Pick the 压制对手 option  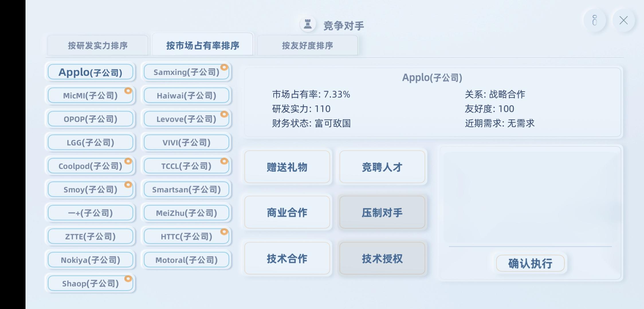pyautogui.click(x=382, y=212)
